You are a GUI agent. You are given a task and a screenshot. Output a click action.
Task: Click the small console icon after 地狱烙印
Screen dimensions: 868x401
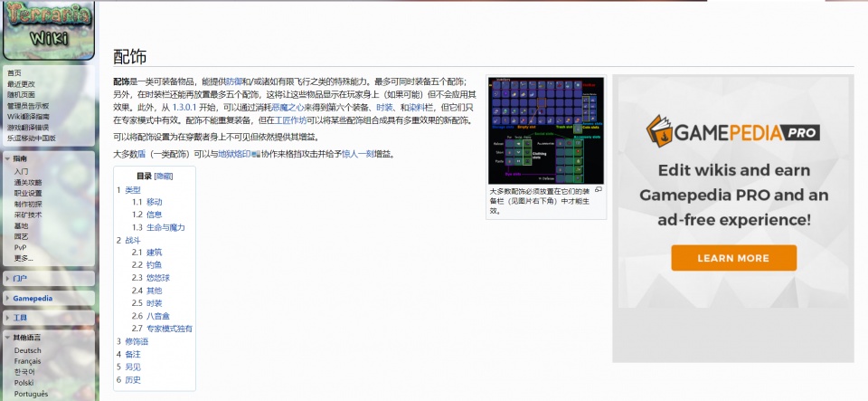coord(256,155)
